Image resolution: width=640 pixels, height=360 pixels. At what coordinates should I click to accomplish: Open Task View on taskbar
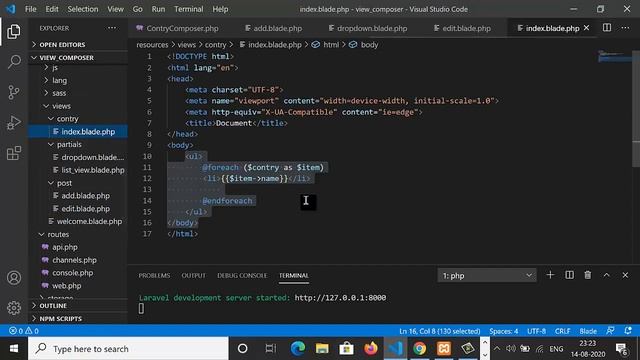[270, 349]
